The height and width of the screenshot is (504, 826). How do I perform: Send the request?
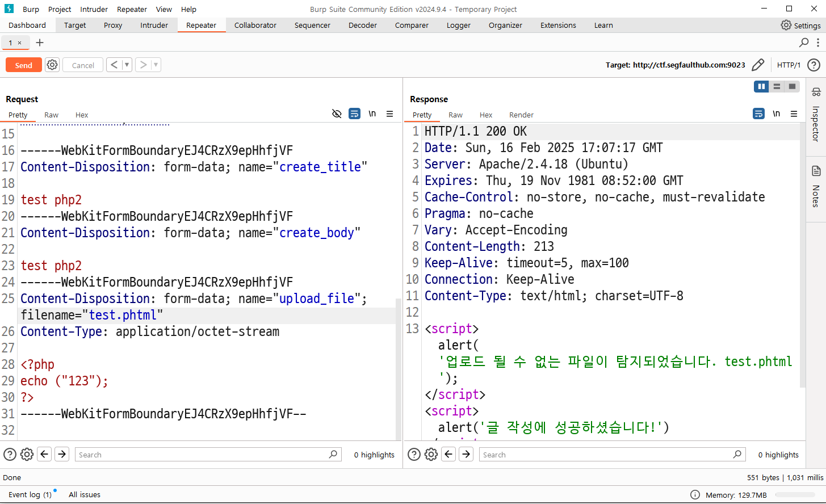(24, 65)
